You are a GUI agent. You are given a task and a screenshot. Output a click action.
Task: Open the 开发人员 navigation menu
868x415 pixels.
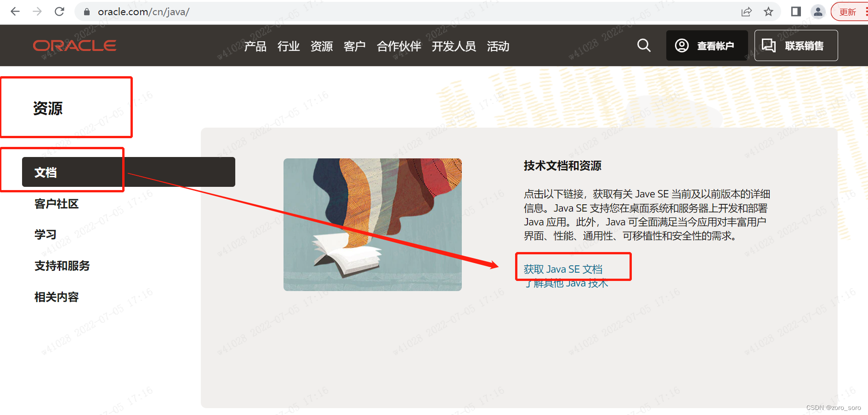point(454,46)
